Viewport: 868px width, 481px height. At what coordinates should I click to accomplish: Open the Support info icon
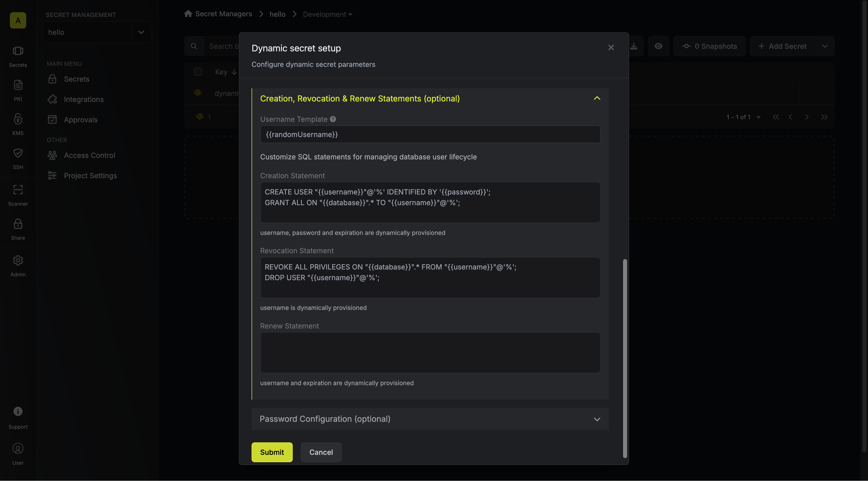(18, 411)
